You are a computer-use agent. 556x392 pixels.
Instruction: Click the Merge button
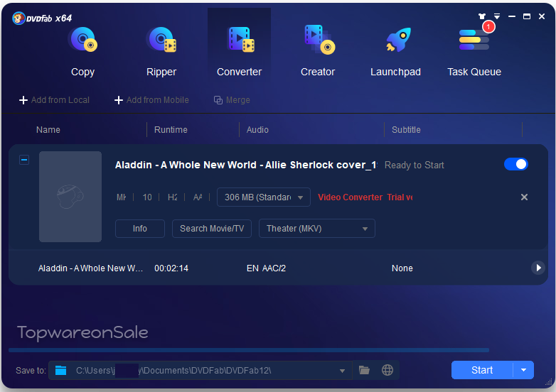pyautogui.click(x=232, y=100)
